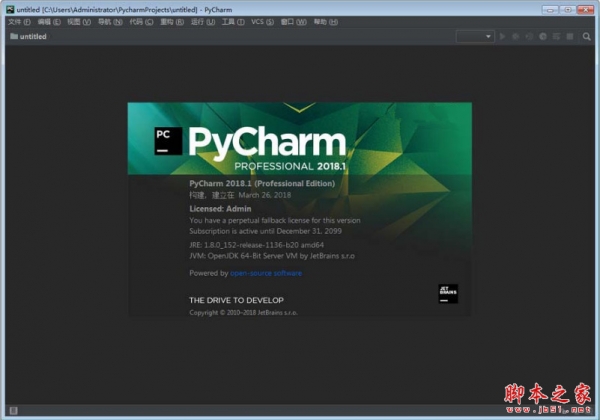The image size is (600, 420).
Task: Click the Debug bug icon in toolbar
Action: 515,37
